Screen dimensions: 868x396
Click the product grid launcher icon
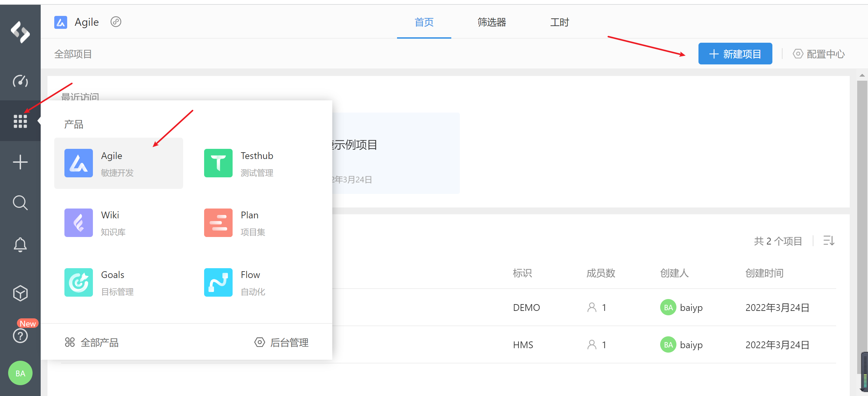click(20, 121)
